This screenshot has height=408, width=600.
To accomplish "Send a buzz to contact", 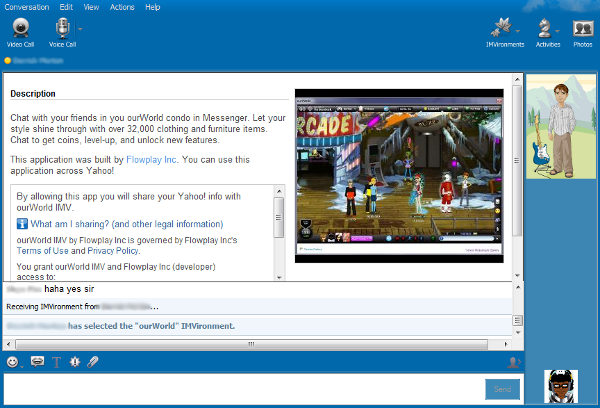I will click(74, 362).
